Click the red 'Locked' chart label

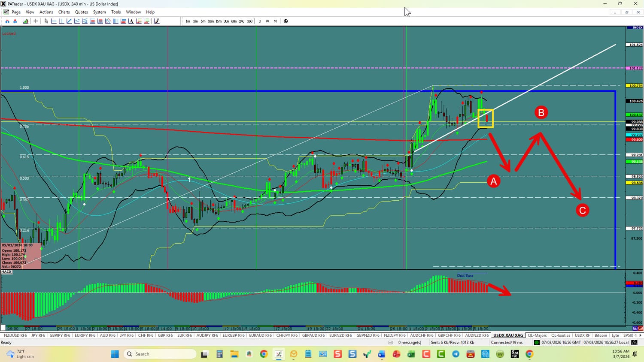click(9, 33)
